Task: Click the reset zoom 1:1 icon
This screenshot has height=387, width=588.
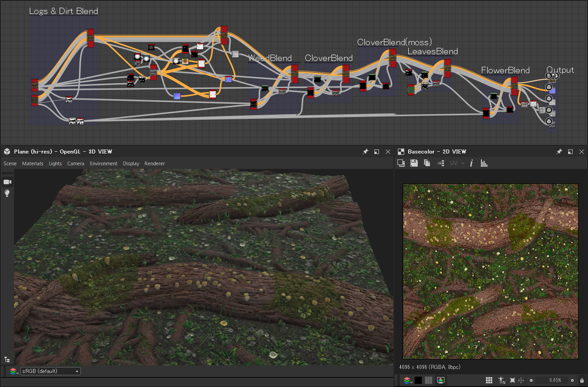Action: click(x=521, y=380)
